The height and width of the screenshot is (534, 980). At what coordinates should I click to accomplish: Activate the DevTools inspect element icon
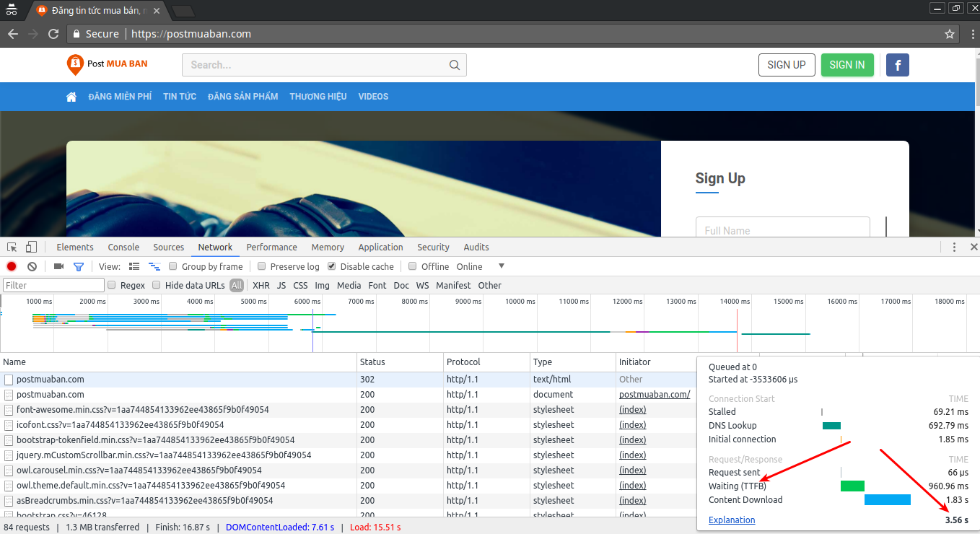pos(12,247)
